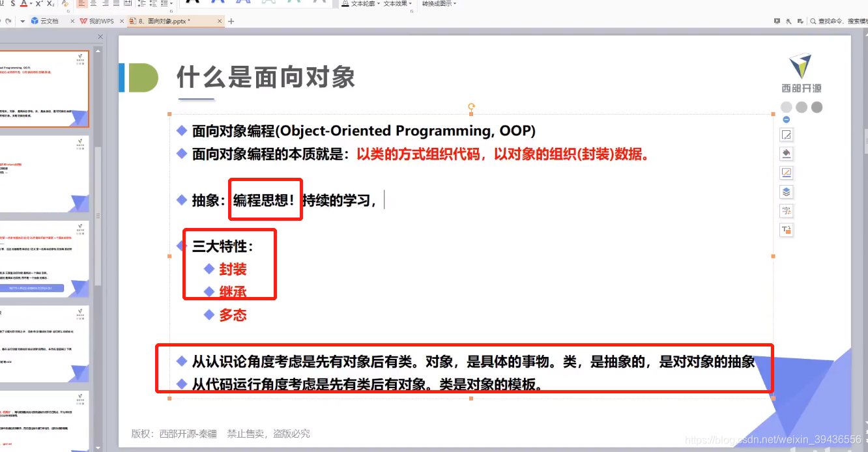Open the fill color tool in right sidebar

pyautogui.click(x=787, y=154)
